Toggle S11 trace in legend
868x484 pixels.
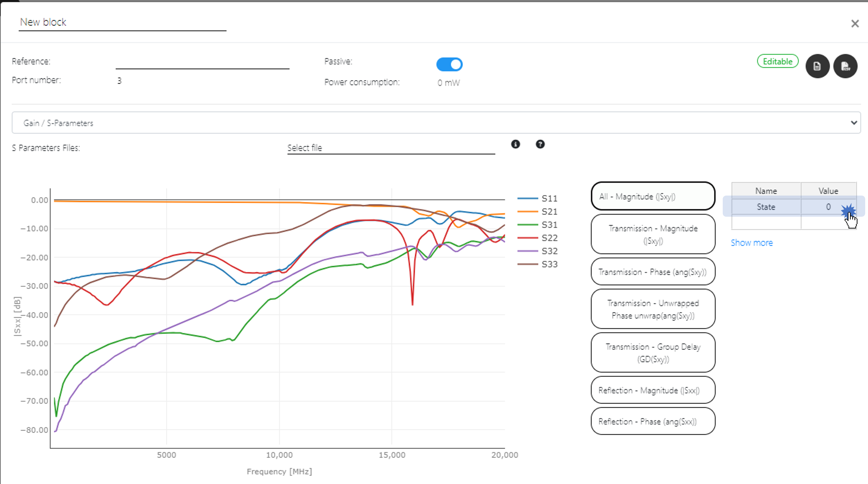tap(537, 198)
